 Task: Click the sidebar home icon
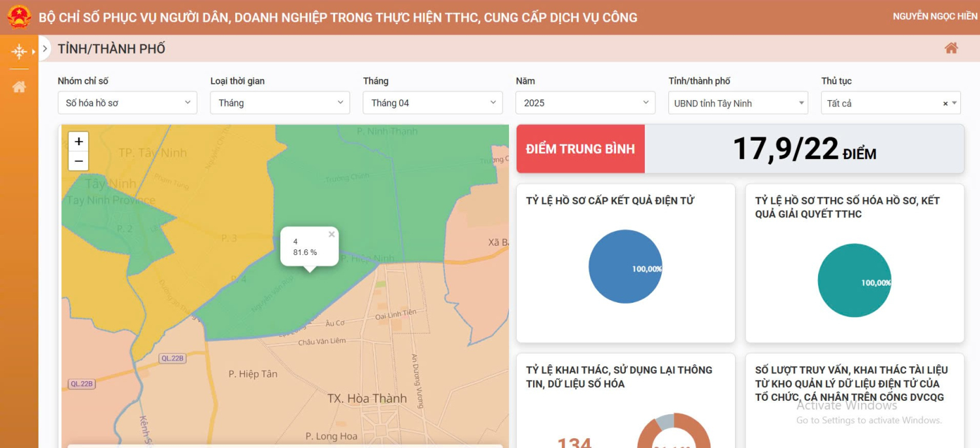[x=19, y=86]
